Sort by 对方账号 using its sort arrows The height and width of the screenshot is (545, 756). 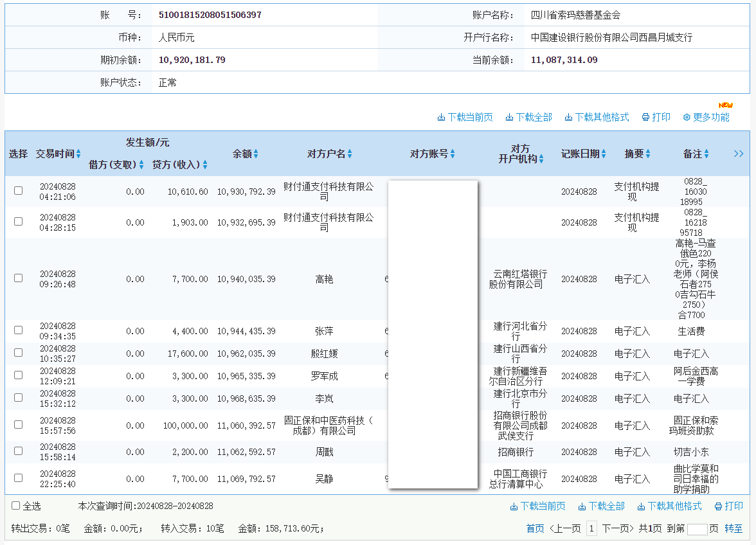(x=453, y=154)
